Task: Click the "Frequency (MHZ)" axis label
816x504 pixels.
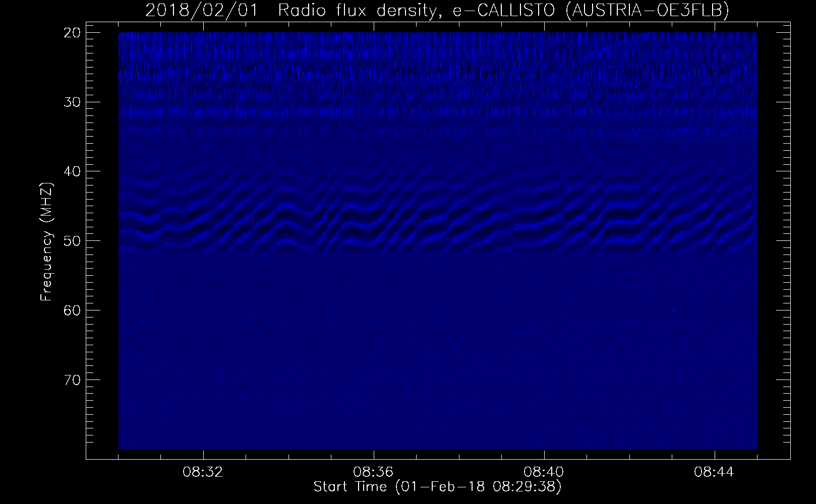Action: tap(46, 240)
